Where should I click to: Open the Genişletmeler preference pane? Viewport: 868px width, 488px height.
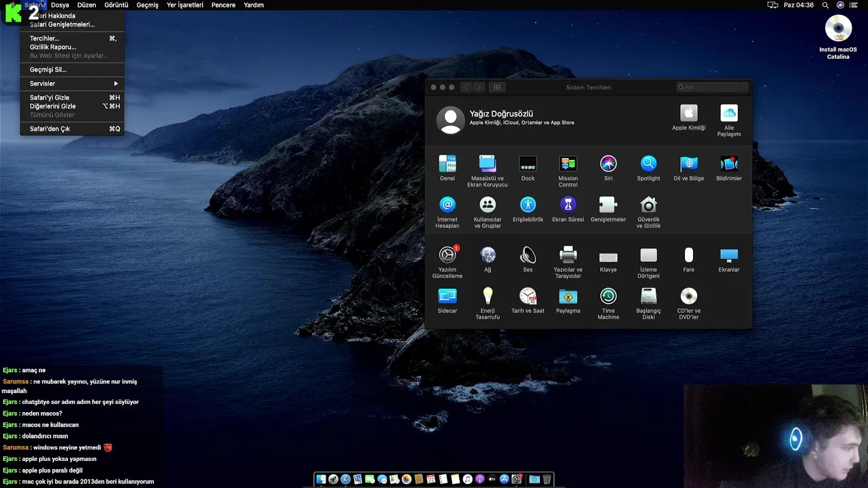(x=608, y=209)
